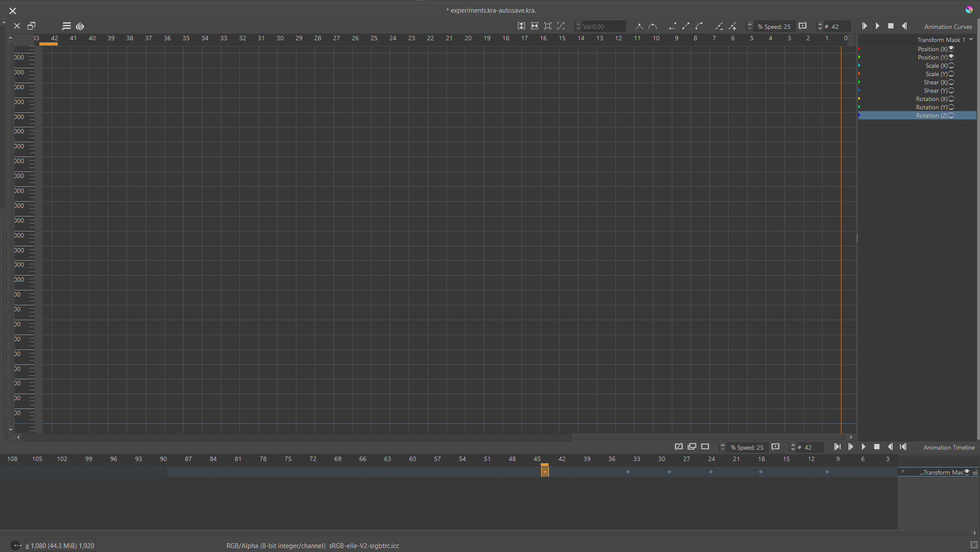Screen dimensions: 980x552
Task: Select bezier curve interpolation icon
Action: pyautogui.click(x=699, y=26)
